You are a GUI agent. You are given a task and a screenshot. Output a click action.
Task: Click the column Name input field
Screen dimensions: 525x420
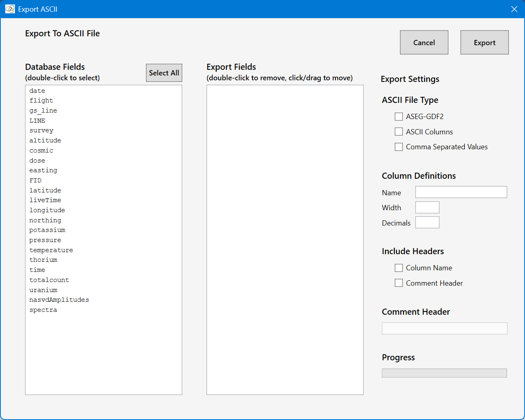[461, 192]
